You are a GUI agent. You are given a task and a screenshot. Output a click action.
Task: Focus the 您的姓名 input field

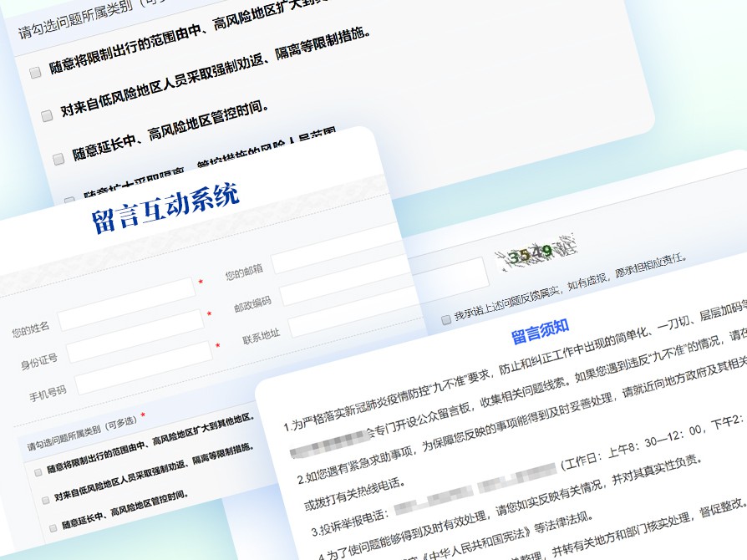(126, 305)
